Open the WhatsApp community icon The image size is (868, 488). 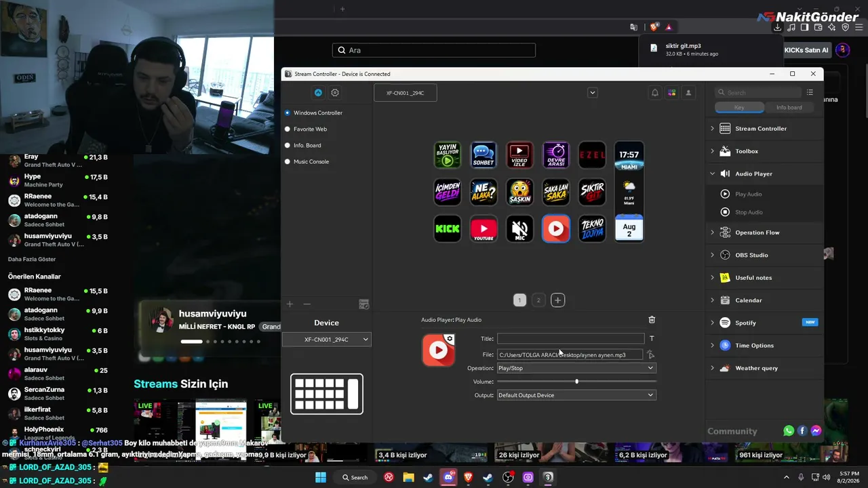click(788, 431)
